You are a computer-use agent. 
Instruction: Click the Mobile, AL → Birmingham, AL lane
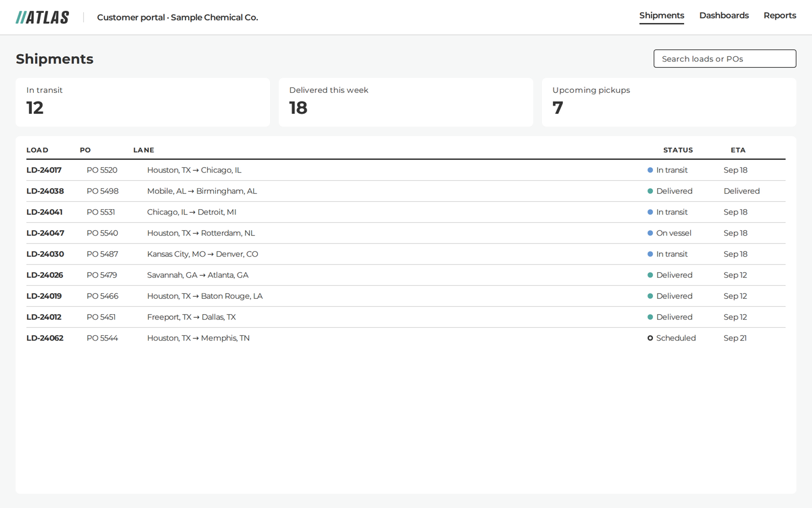tap(202, 191)
